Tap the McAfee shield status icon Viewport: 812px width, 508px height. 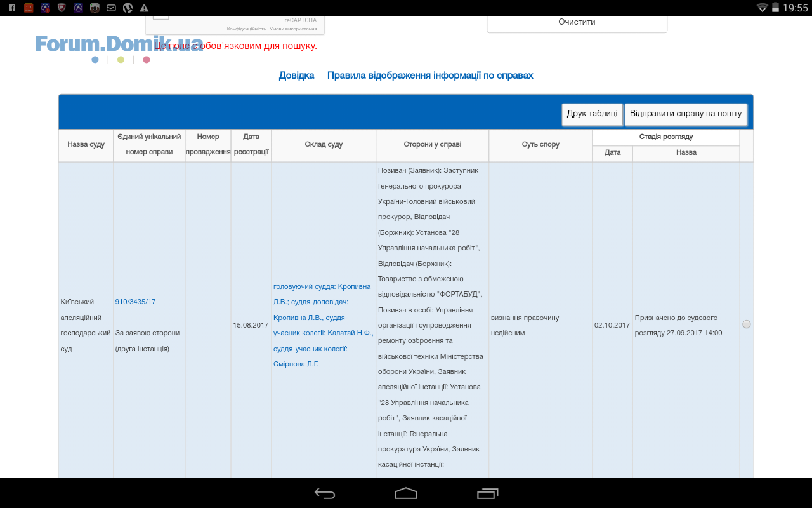[x=62, y=8]
